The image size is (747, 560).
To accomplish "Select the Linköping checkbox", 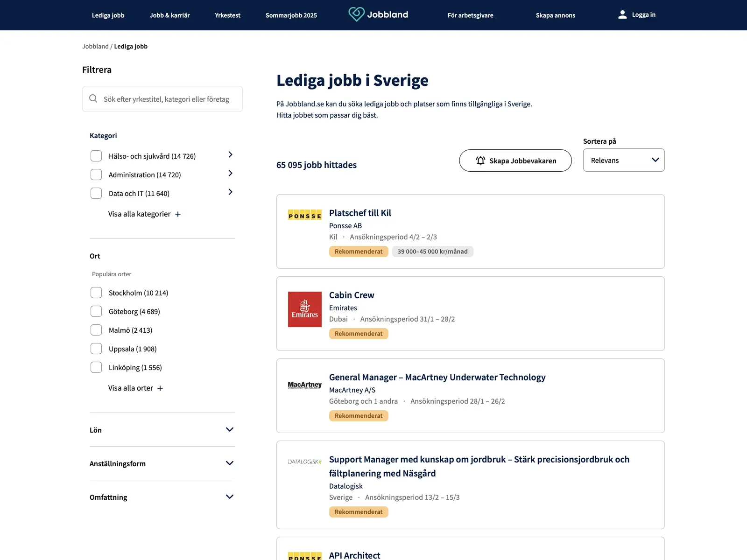I will 96,367.
